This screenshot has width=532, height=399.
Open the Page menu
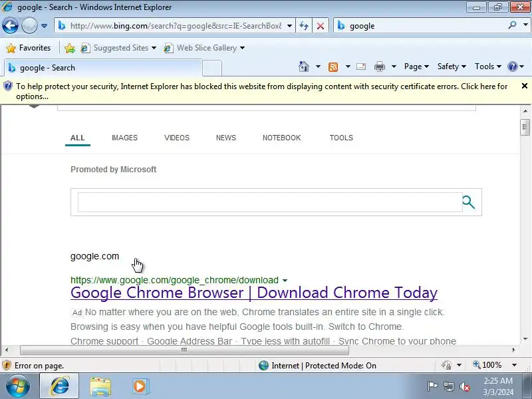(x=416, y=66)
